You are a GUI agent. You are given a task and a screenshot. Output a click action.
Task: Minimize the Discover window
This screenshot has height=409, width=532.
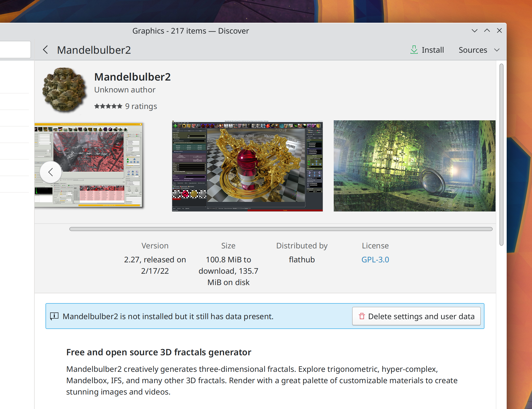[474, 31]
